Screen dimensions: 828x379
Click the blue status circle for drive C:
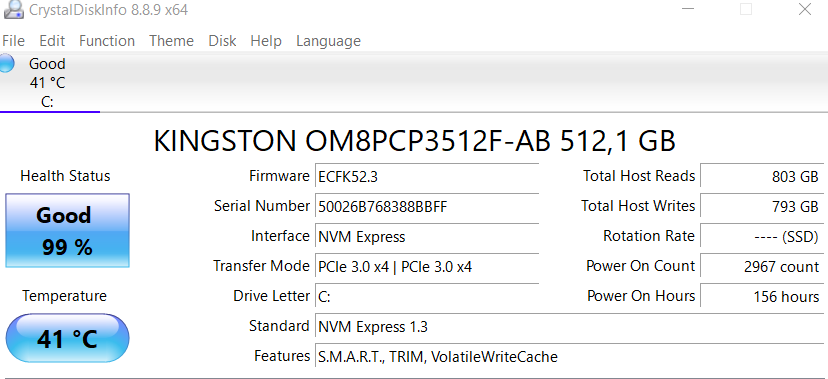pos(6,63)
